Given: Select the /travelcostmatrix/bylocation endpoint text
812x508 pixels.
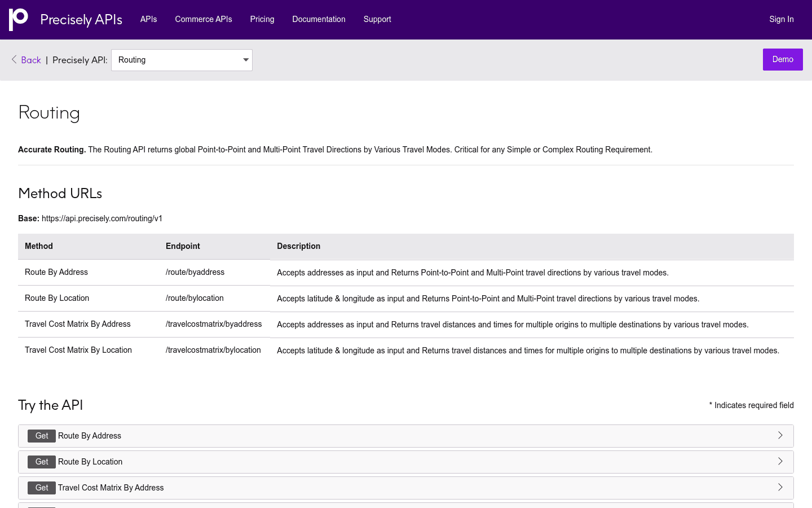Looking at the screenshot, I should (213, 350).
